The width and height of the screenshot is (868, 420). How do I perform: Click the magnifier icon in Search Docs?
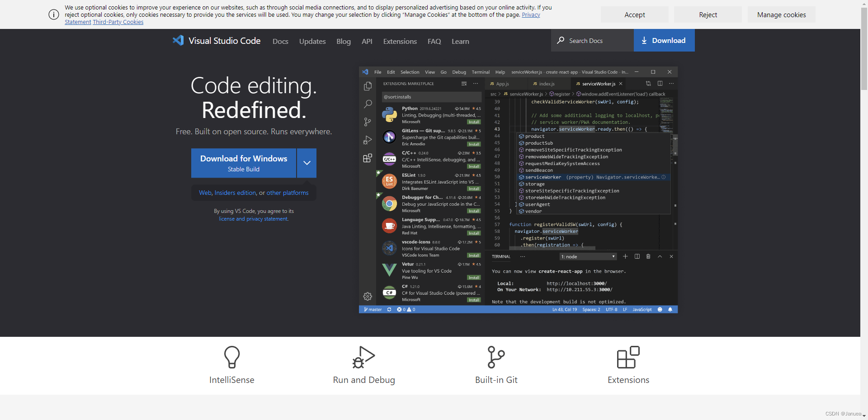pyautogui.click(x=561, y=40)
